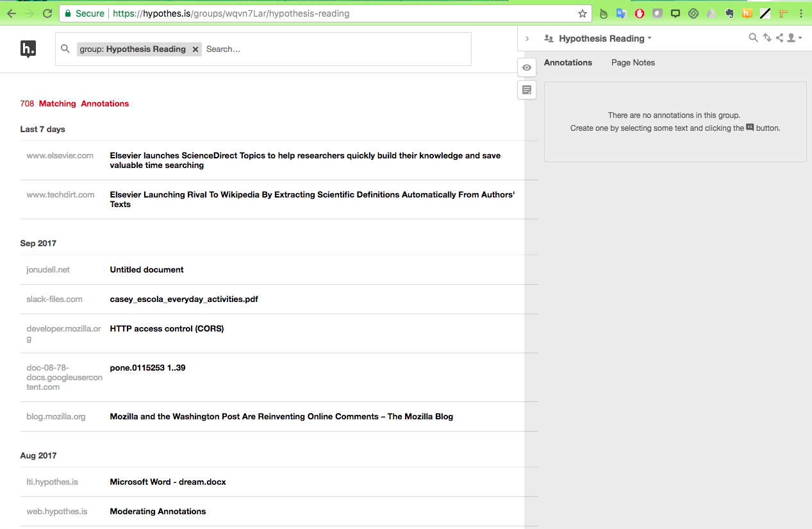View site info via the Secure padlock
The width and height of the screenshot is (812, 529).
pyautogui.click(x=85, y=13)
